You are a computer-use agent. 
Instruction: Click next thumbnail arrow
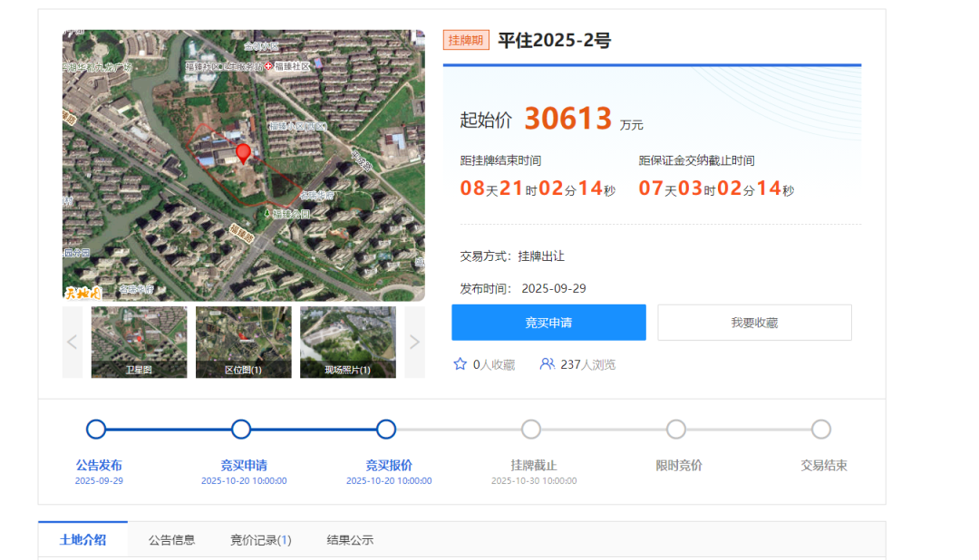414,342
